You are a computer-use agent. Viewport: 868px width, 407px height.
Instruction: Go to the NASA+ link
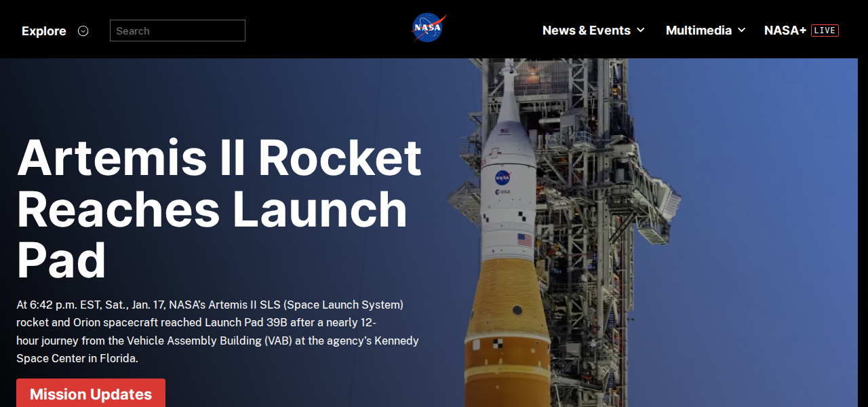point(785,31)
